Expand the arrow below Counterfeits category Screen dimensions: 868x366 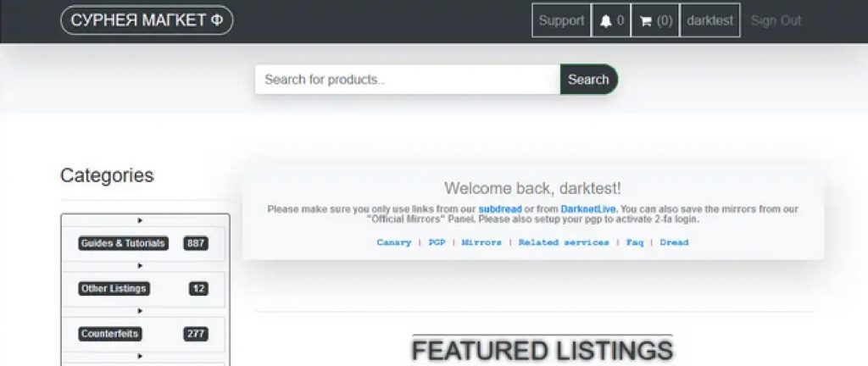140,356
